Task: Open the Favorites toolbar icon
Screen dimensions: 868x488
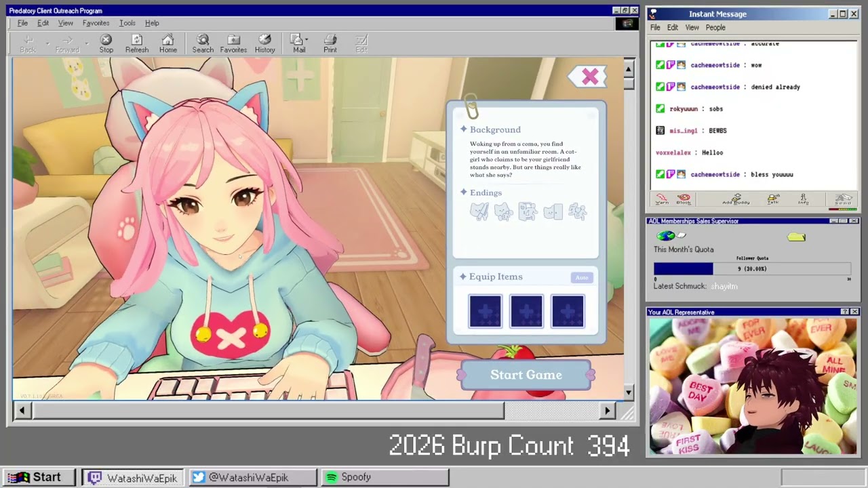Action: (x=233, y=44)
